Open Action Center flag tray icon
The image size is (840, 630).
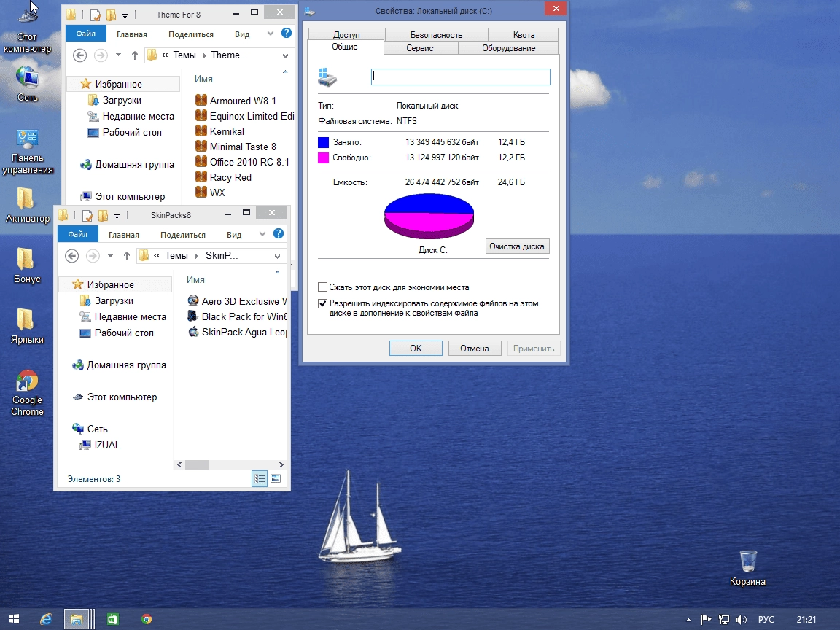(706, 620)
